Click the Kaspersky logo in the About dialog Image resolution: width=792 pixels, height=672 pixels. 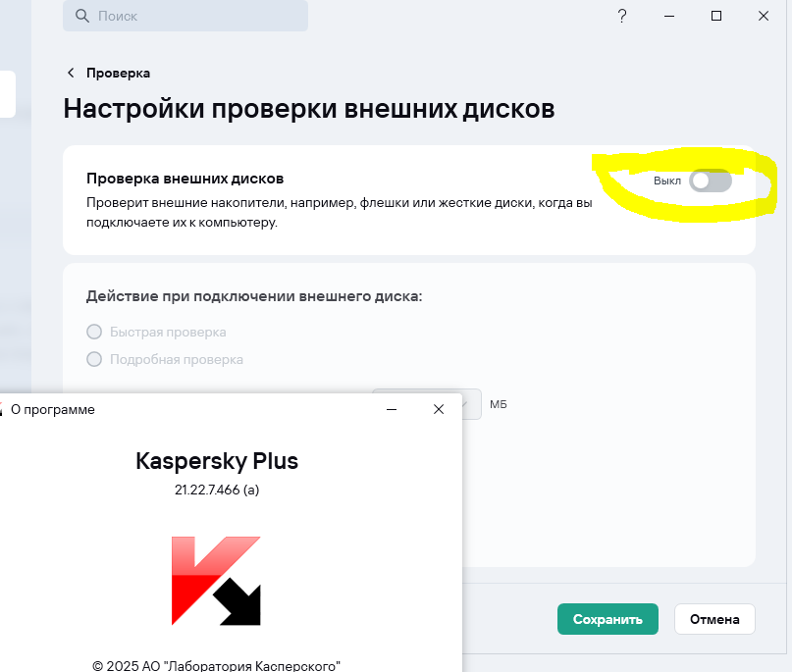(x=216, y=579)
